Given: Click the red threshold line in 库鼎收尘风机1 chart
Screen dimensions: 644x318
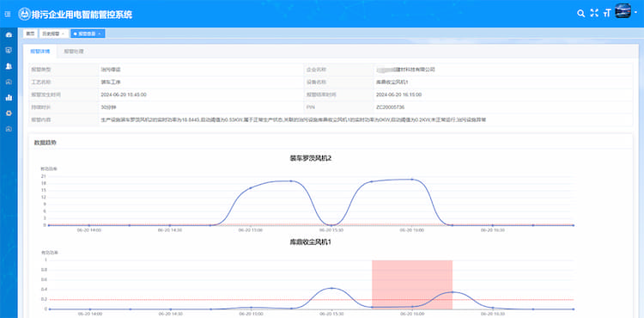Looking at the screenshot, I should 311,299.
